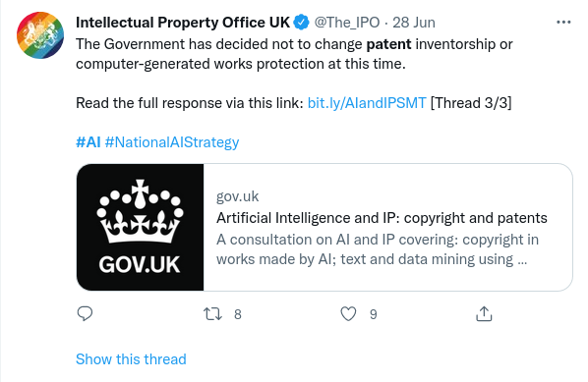Click the Intellectual Property Office rainbow avatar
Screen dimensions: 588x382
coord(40,35)
